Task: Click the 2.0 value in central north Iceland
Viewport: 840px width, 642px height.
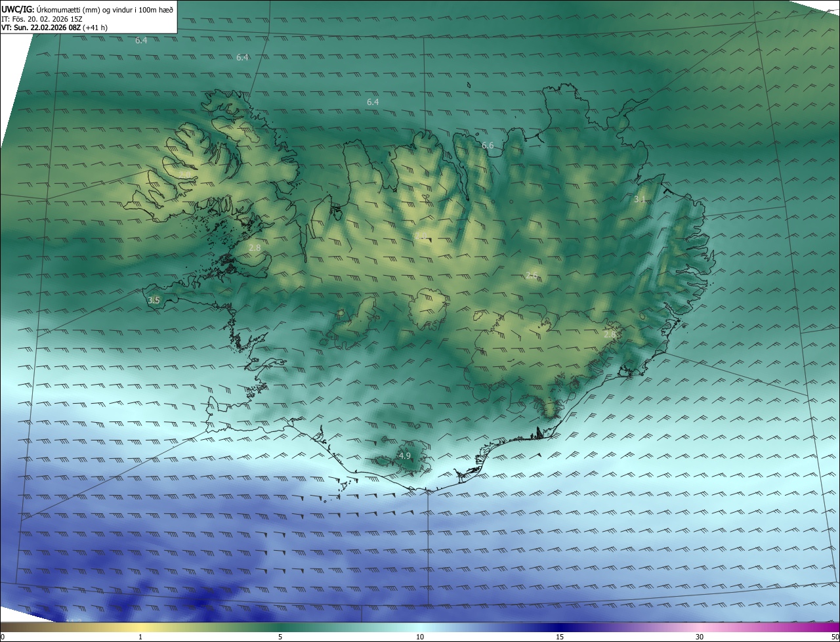Action: click(x=421, y=236)
